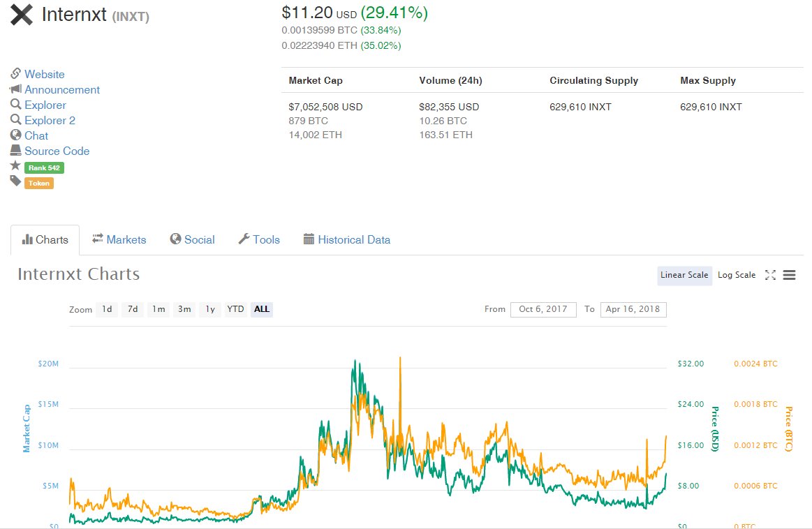This screenshot has width=812, height=529.
Task: Toggle the YTD zoom range
Action: point(235,309)
